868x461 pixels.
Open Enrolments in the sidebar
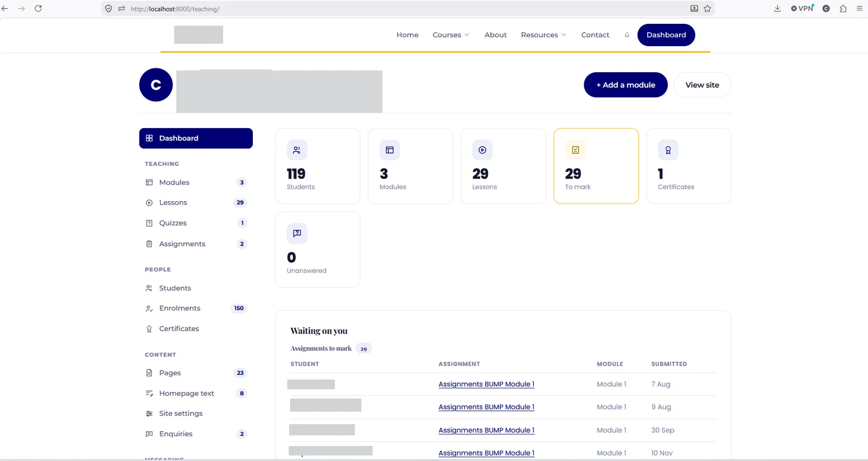(x=196, y=309)
